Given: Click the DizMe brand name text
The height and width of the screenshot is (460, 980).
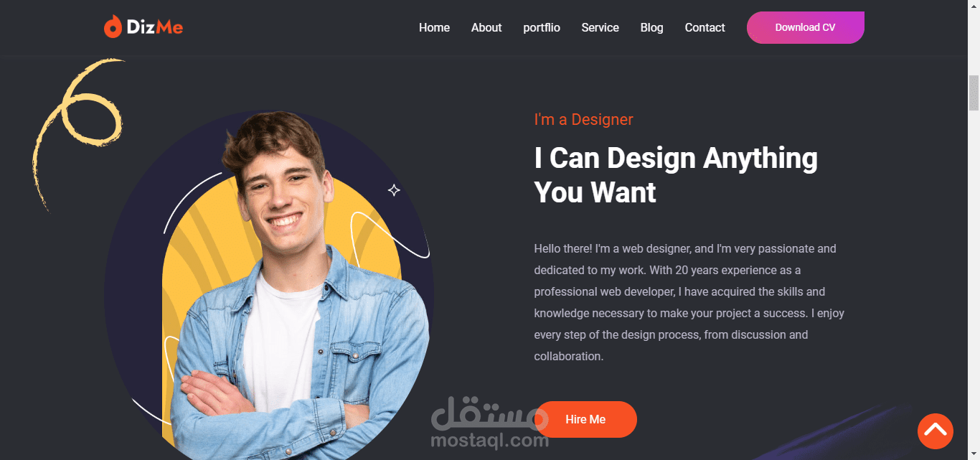Looking at the screenshot, I should pyautogui.click(x=155, y=27).
